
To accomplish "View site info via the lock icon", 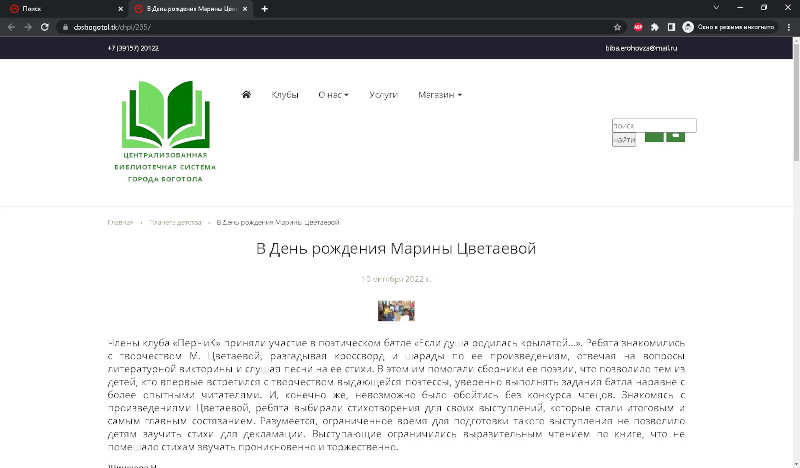I will (65, 27).
